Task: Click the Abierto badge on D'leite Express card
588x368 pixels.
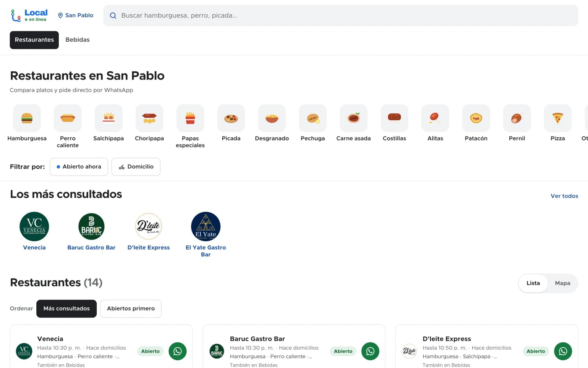Action: point(536,351)
